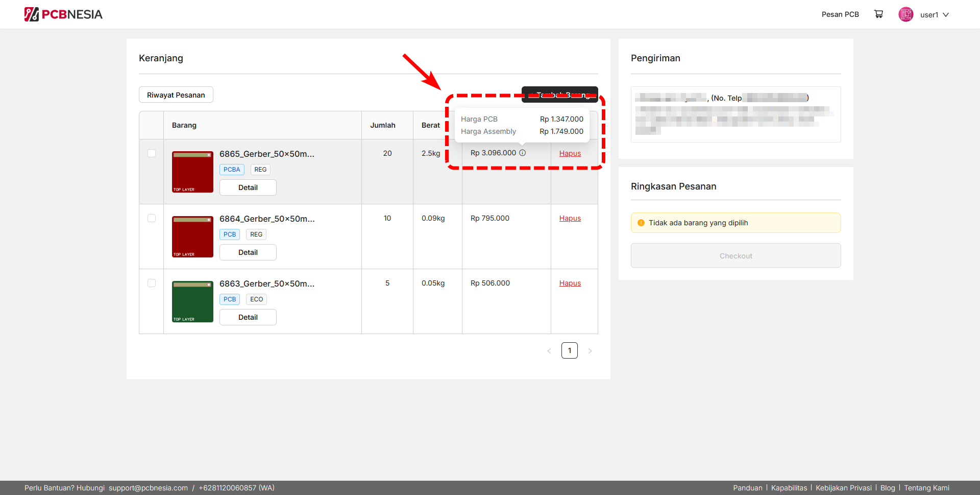980x495 pixels.
Task: Select the 6865_Gerber item checkbox
Action: coord(152,153)
